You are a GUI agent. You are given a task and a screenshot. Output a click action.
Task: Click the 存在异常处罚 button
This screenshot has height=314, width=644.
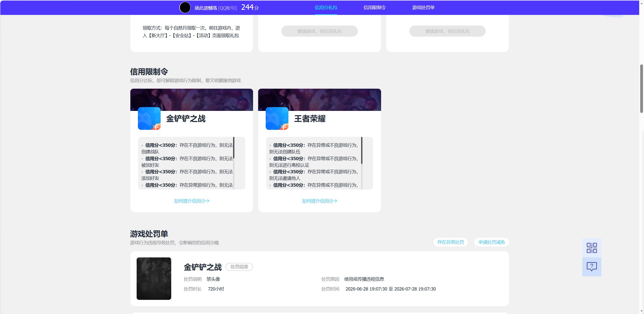(x=451, y=242)
